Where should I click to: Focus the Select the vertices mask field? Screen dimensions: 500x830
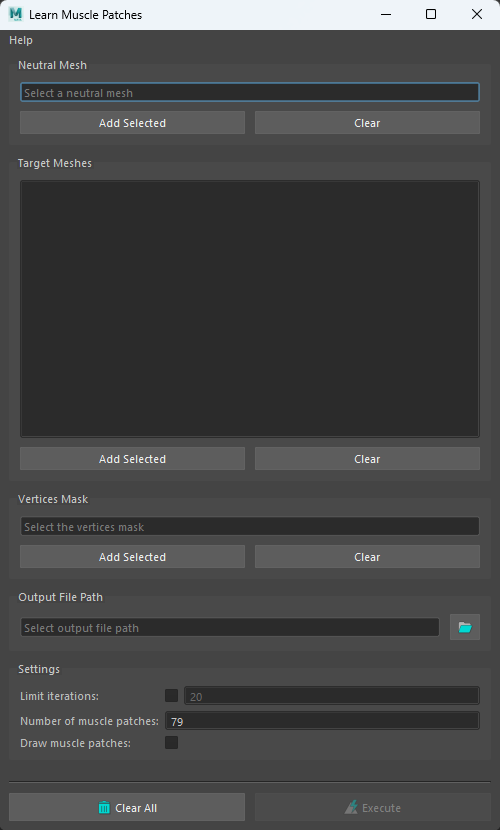(250, 527)
